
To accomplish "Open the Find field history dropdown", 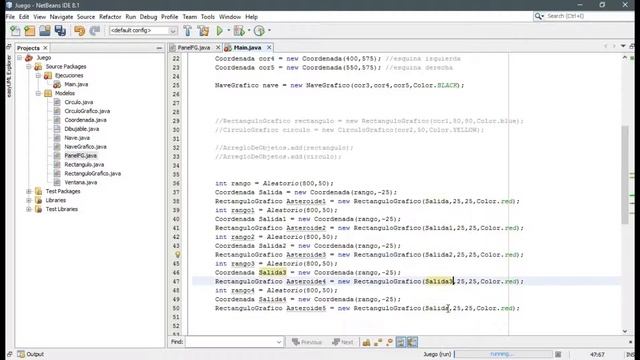I will (279, 342).
